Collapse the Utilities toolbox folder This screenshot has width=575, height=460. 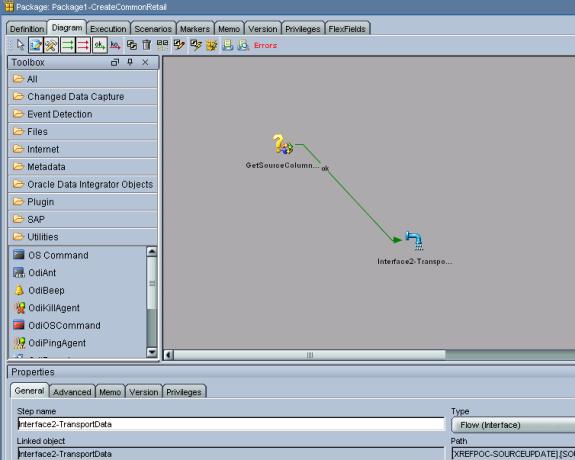[83, 237]
